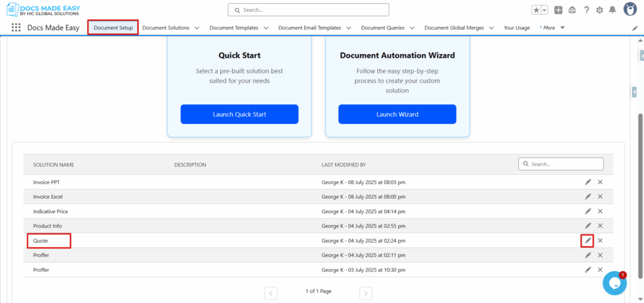Edit the Quote solution
Screen dimensions: 644x303
588,241
